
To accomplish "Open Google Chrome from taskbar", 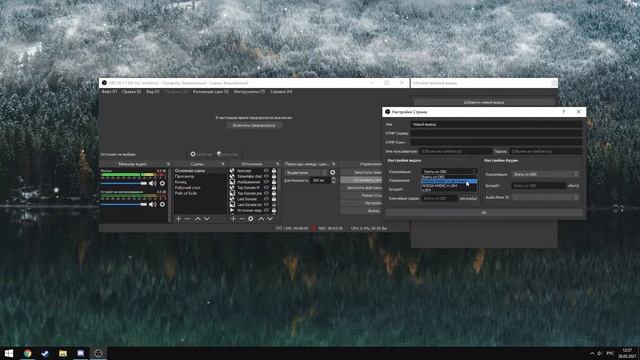I will click(x=27, y=353).
